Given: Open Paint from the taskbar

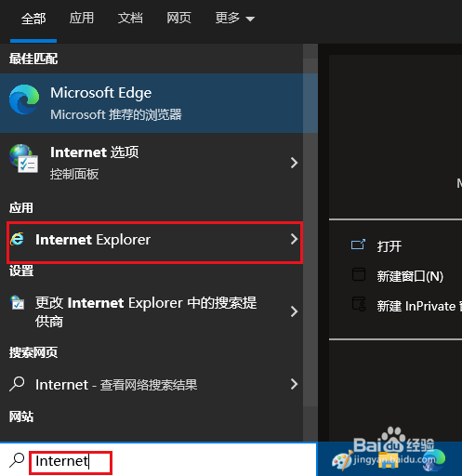Looking at the screenshot, I should pyautogui.click(x=342, y=461).
